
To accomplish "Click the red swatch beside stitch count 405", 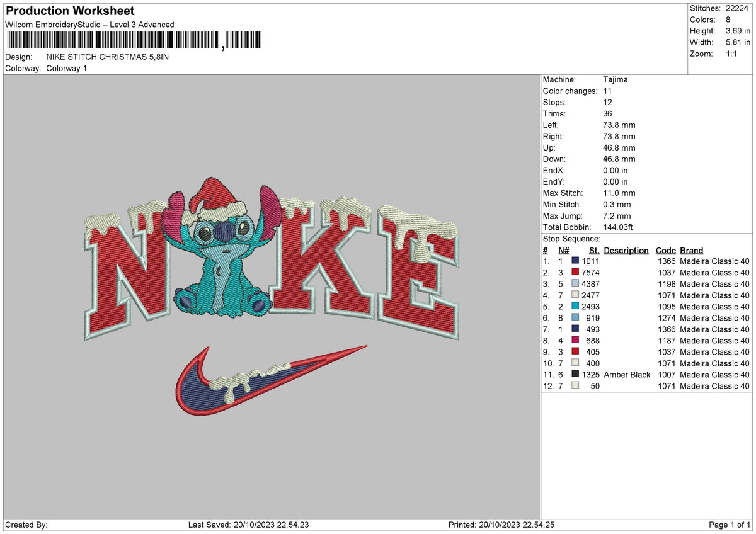I will (575, 352).
